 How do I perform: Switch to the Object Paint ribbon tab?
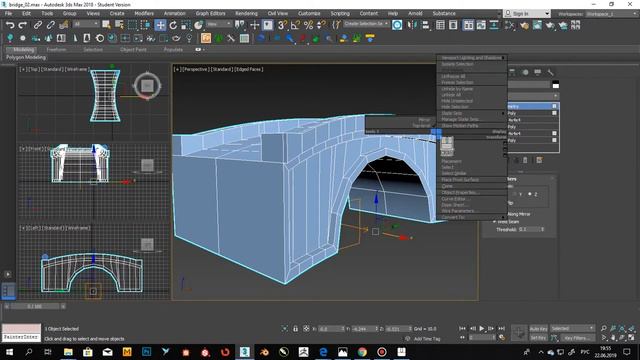click(133, 50)
